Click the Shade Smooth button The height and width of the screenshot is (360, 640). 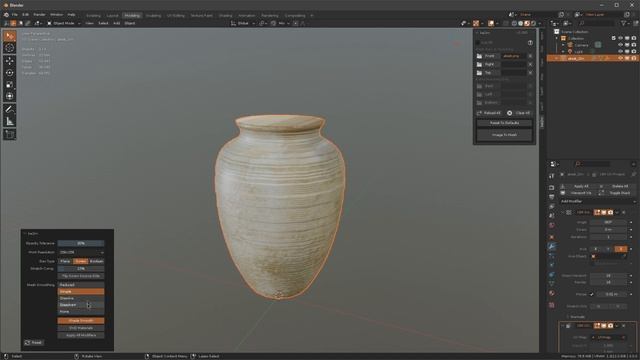[x=81, y=321]
